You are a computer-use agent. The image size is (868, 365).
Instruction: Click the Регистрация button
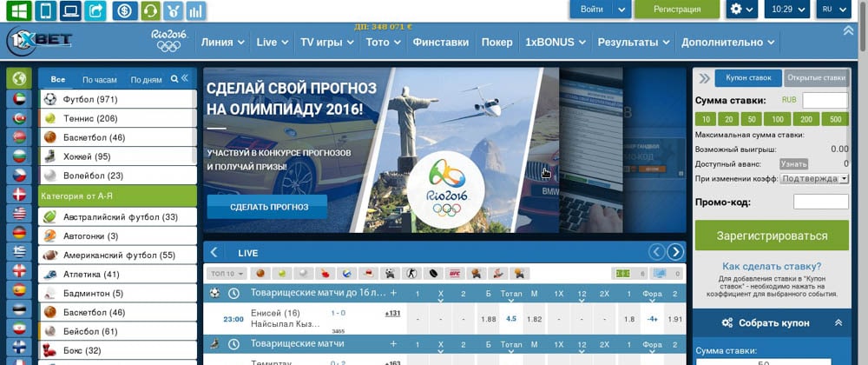click(x=677, y=10)
